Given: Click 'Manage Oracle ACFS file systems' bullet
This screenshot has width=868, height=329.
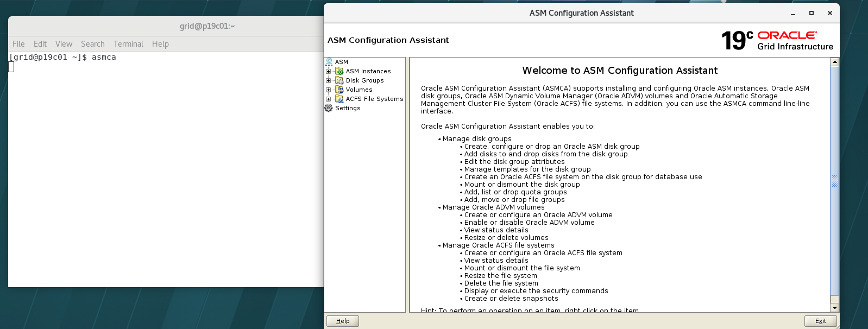Looking at the screenshot, I should [x=498, y=245].
